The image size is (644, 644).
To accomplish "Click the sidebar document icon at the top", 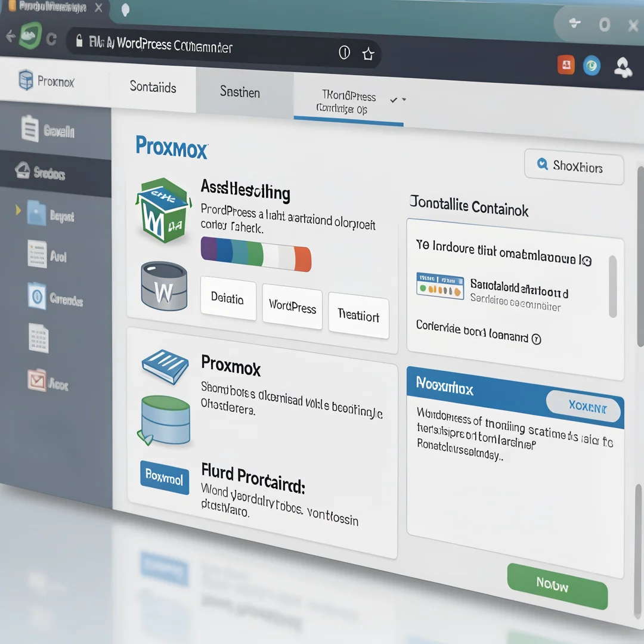I will click(x=30, y=129).
